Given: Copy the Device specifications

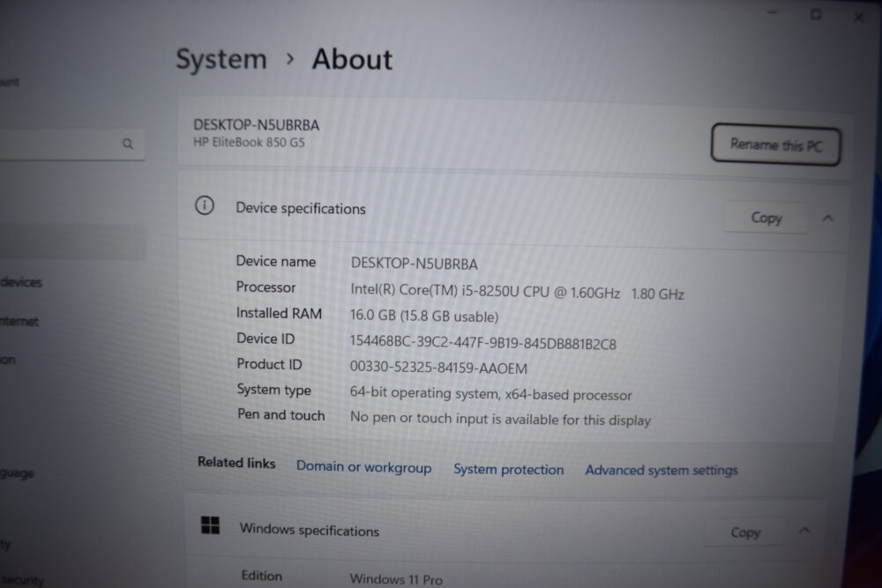Looking at the screenshot, I should pos(766,218).
